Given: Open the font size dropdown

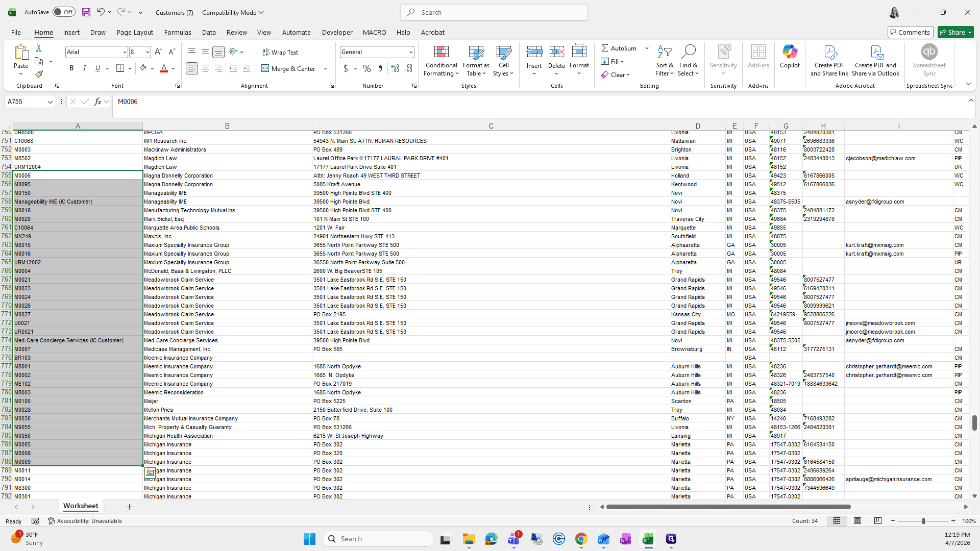Looking at the screenshot, I should (148, 52).
